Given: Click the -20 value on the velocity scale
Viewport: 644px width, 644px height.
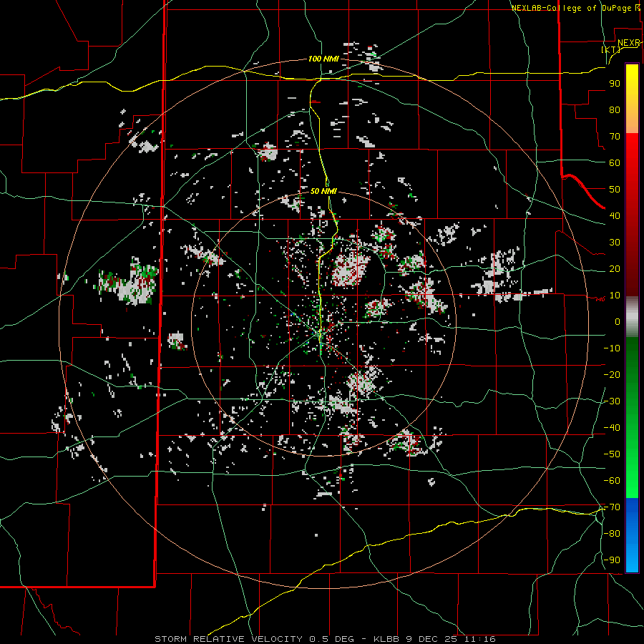Looking at the screenshot, I should click(612, 374).
